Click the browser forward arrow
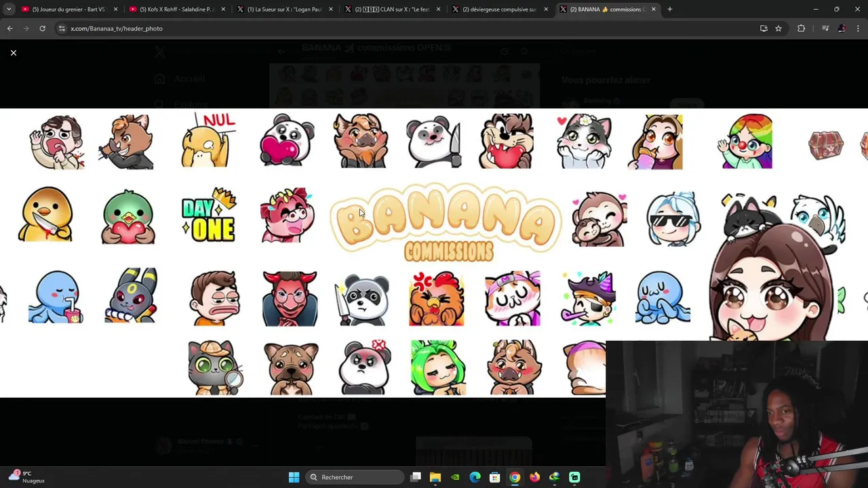Image resolution: width=868 pixels, height=488 pixels. point(26,28)
